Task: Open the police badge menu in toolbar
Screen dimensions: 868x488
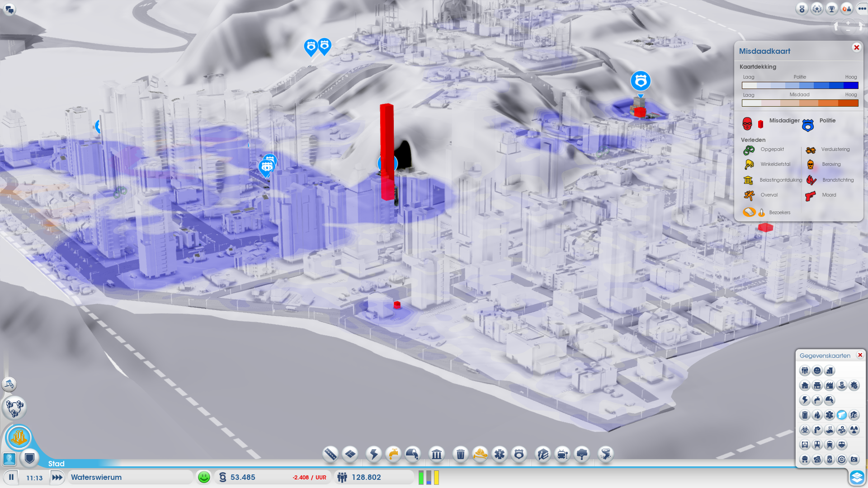Action: tap(519, 454)
